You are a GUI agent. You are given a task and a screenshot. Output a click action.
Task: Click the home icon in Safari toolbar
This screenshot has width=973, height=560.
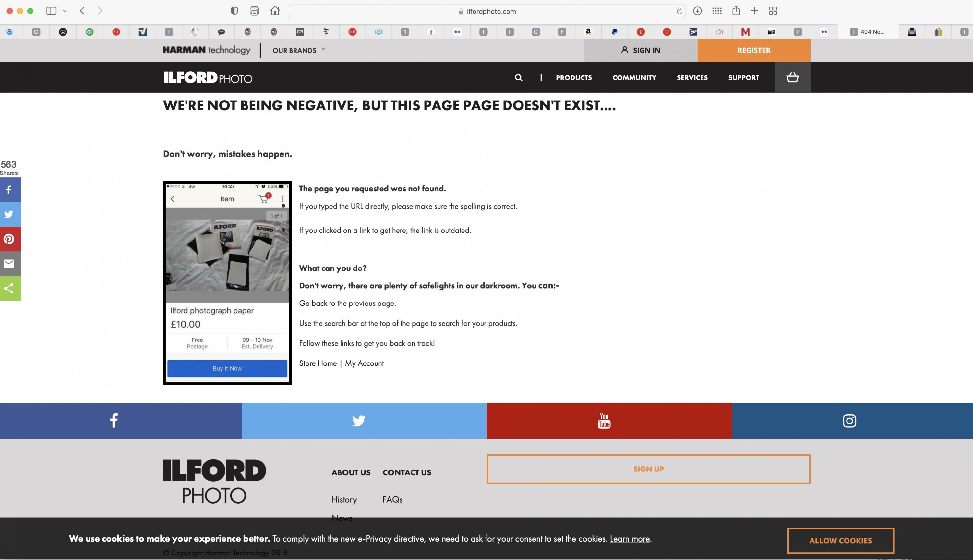pos(275,11)
